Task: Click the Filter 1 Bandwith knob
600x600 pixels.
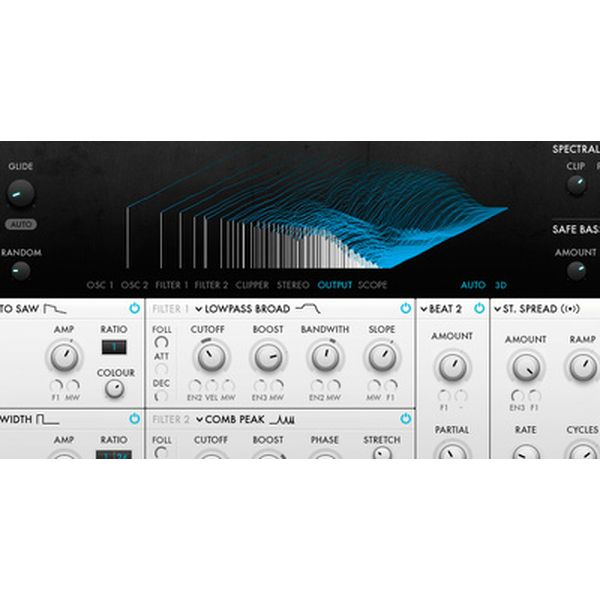Action: [x=324, y=356]
